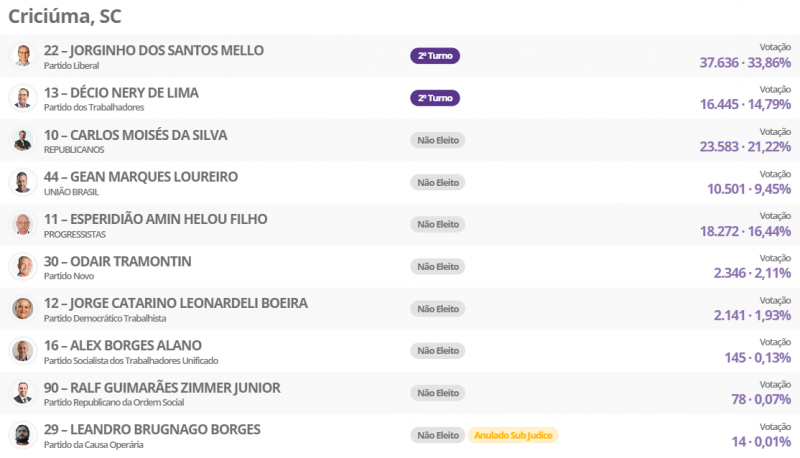Select Carlos Moisés da Silva's portrait
This screenshot has width=800, height=458.
pyautogui.click(x=22, y=140)
